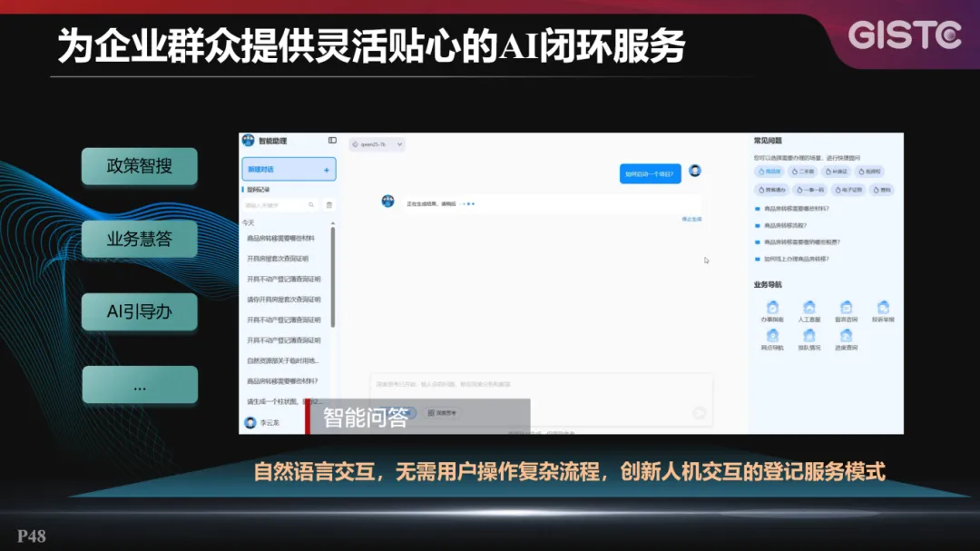Open history item 请生成一个柱状图

pyautogui.click(x=284, y=401)
